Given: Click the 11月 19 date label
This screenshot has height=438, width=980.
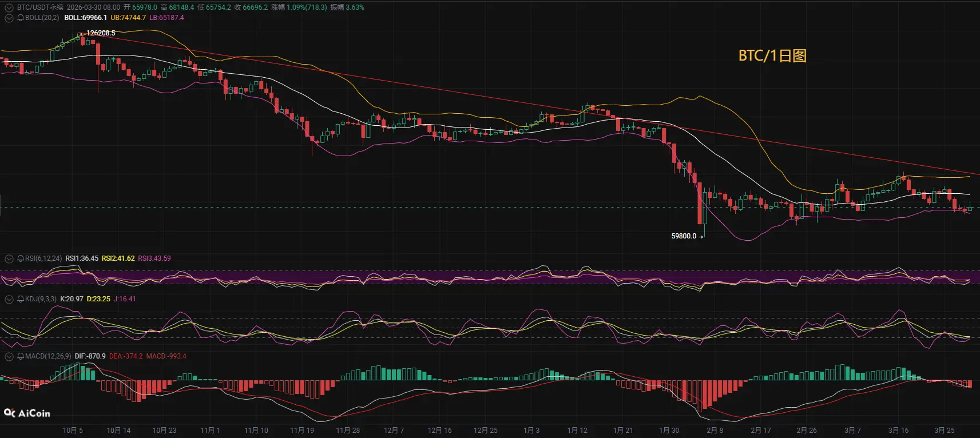Looking at the screenshot, I should (302, 431).
